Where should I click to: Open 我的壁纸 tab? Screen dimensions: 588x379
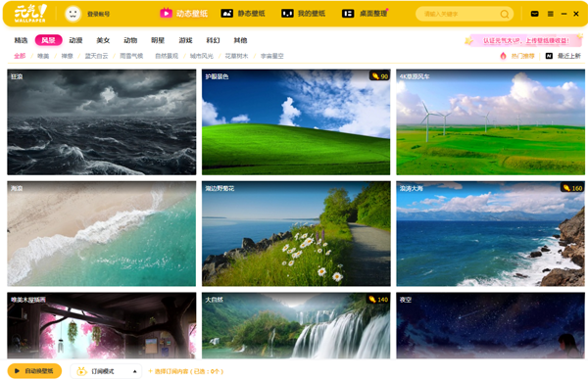pos(303,14)
